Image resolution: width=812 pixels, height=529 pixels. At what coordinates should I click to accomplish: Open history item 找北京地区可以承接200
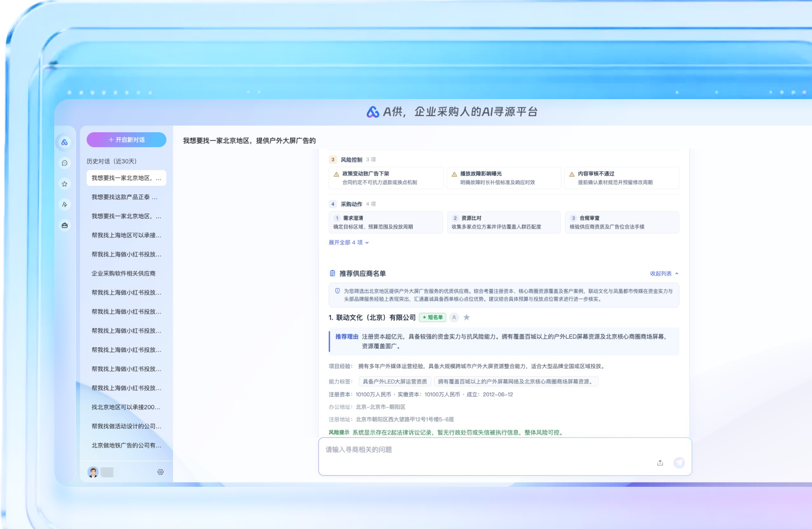(126, 407)
